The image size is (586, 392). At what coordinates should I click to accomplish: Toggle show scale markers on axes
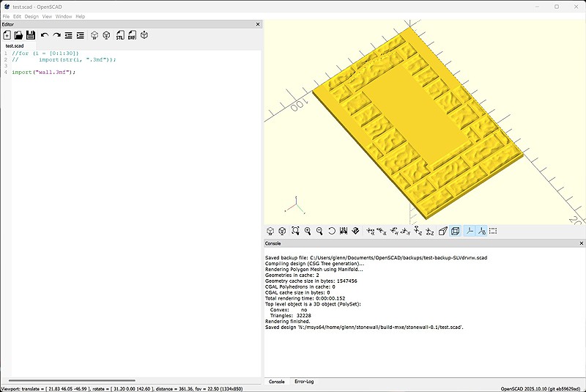[481, 231]
